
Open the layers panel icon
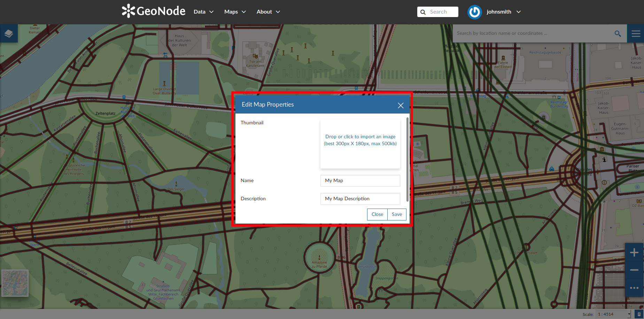point(9,33)
